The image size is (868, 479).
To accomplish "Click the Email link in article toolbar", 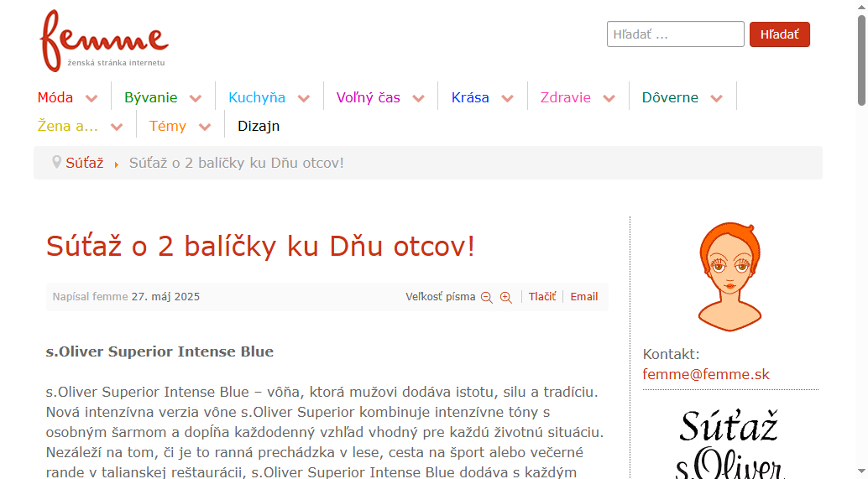I will tap(584, 296).
